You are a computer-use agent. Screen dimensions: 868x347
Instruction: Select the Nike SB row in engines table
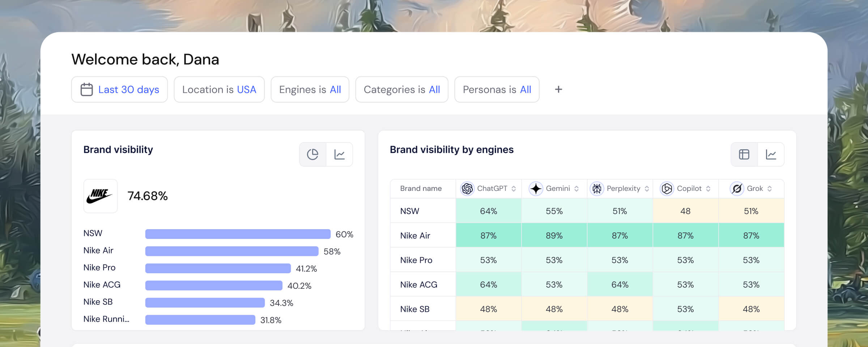click(587, 309)
